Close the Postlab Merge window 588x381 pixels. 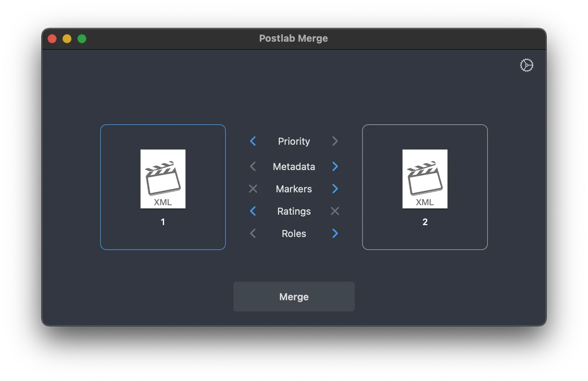52,39
